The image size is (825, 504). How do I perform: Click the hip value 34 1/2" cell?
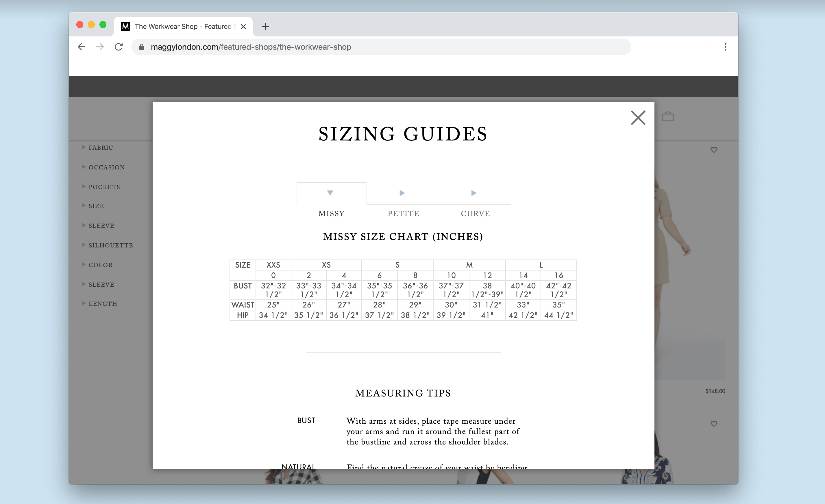(273, 315)
